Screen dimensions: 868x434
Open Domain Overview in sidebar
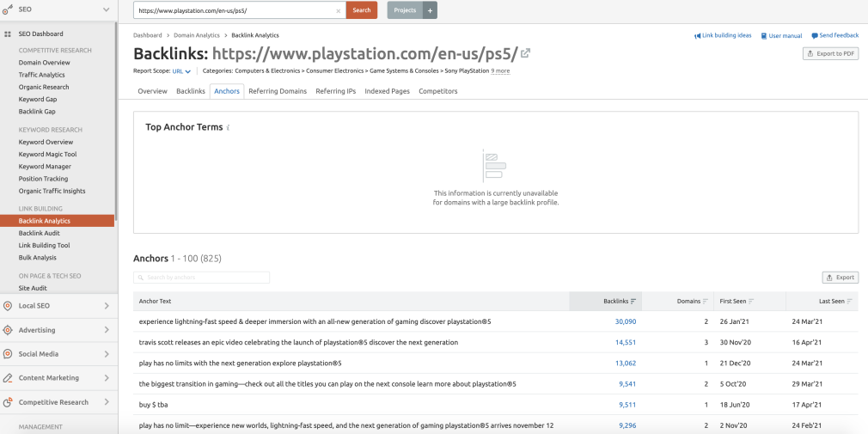click(45, 63)
